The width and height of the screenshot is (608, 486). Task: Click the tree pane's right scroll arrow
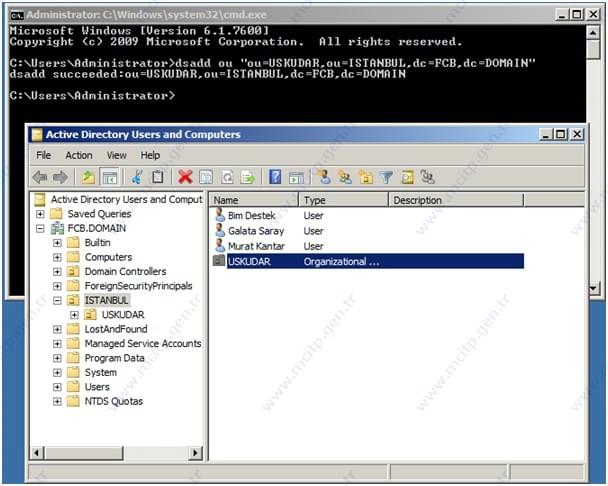195,453
